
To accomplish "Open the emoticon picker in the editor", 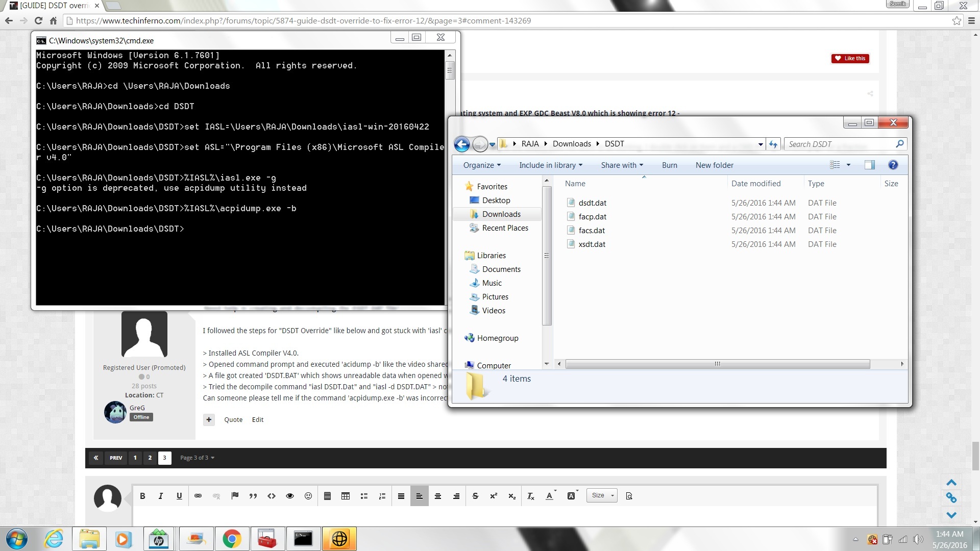I will (x=308, y=496).
